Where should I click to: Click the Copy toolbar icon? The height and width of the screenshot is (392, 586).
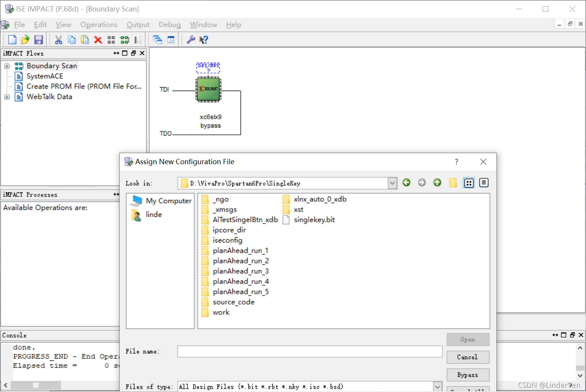click(x=72, y=40)
